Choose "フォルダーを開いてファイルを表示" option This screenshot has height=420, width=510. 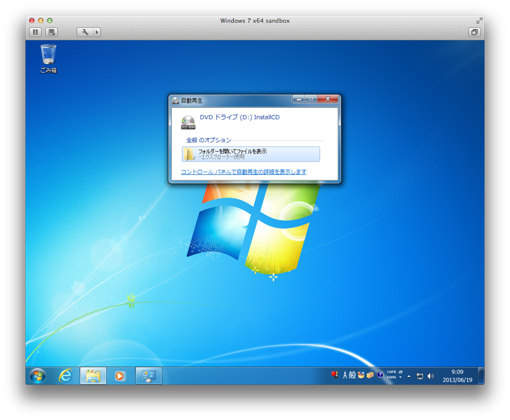tap(251, 154)
